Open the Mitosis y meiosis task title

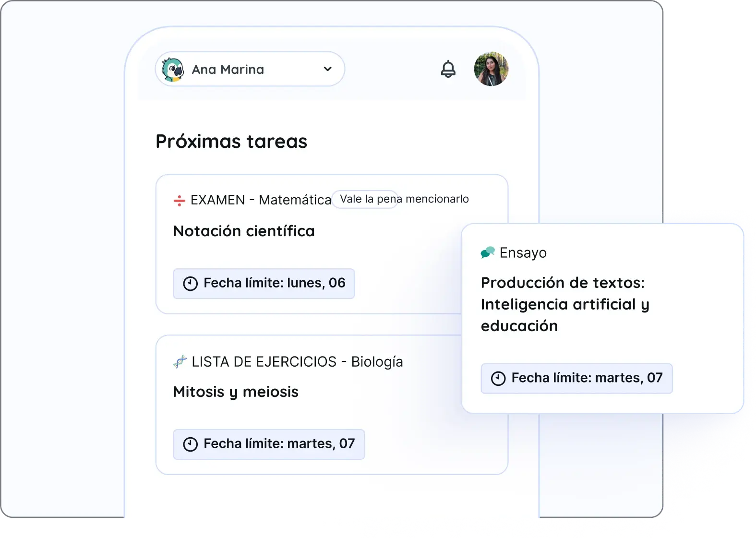coord(236,392)
